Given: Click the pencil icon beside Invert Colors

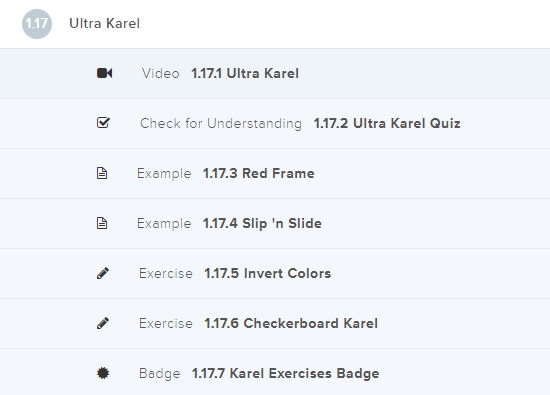Looking at the screenshot, I should click(103, 273).
